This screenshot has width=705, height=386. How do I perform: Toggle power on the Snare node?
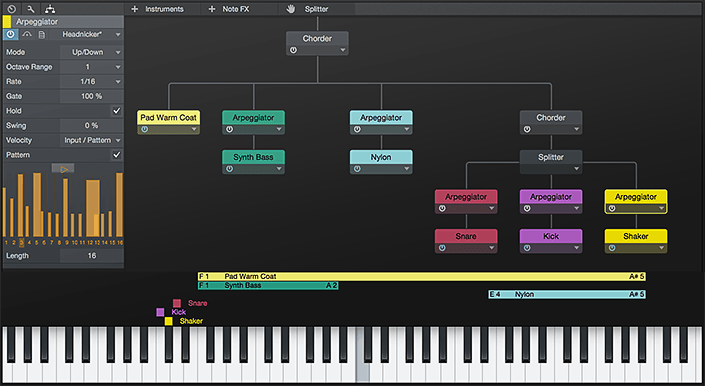pyautogui.click(x=442, y=248)
